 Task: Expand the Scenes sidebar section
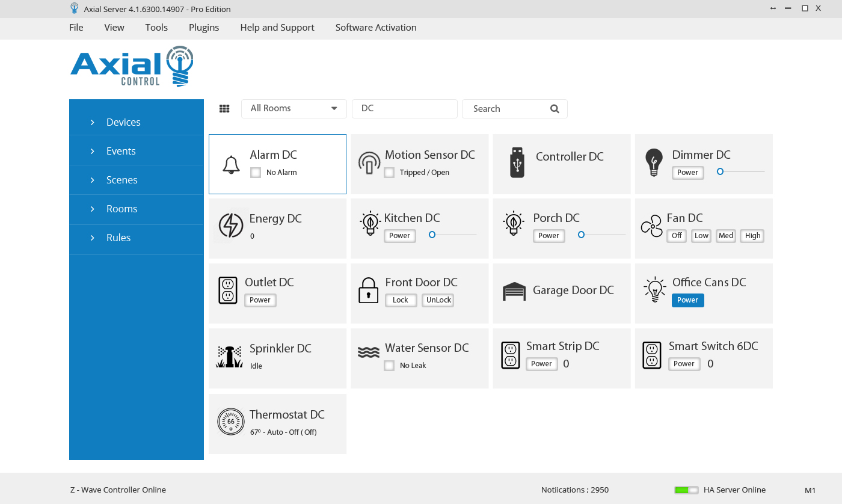click(121, 180)
